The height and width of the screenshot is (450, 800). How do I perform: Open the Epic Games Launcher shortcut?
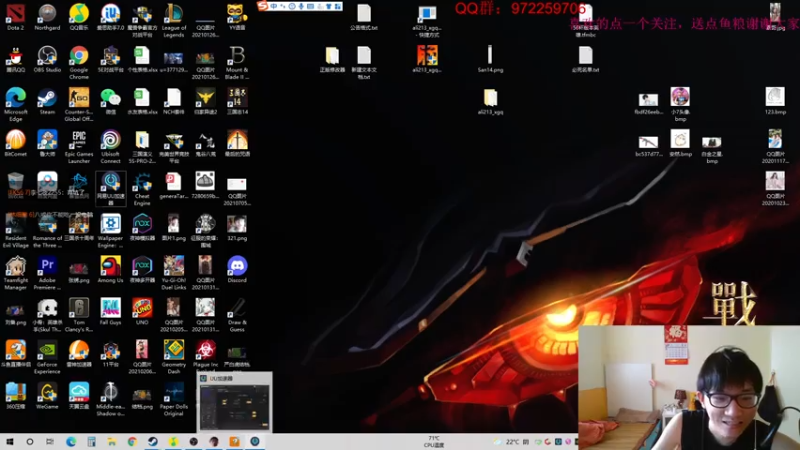[79, 147]
